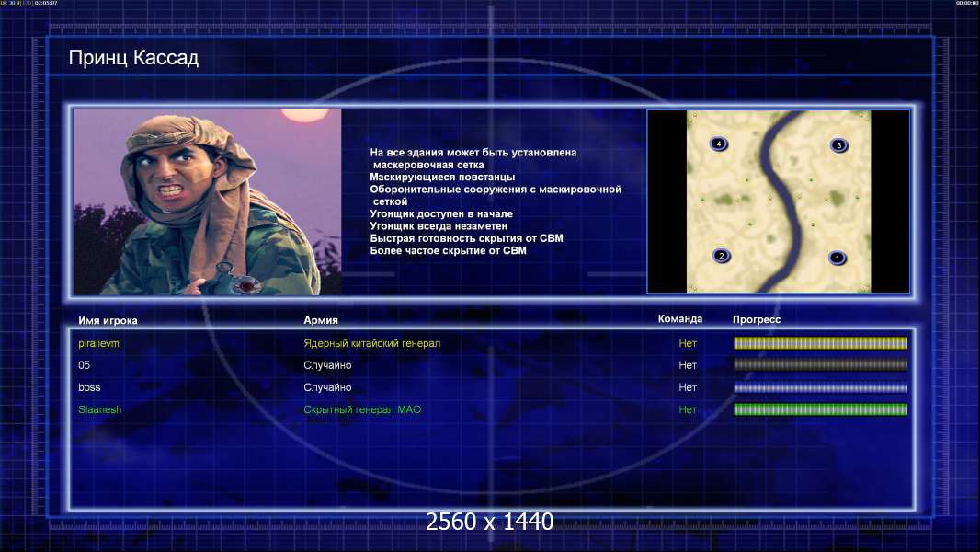Click team value Нет in piralievm row
The width and height of the screenshot is (980, 552).
(x=688, y=343)
